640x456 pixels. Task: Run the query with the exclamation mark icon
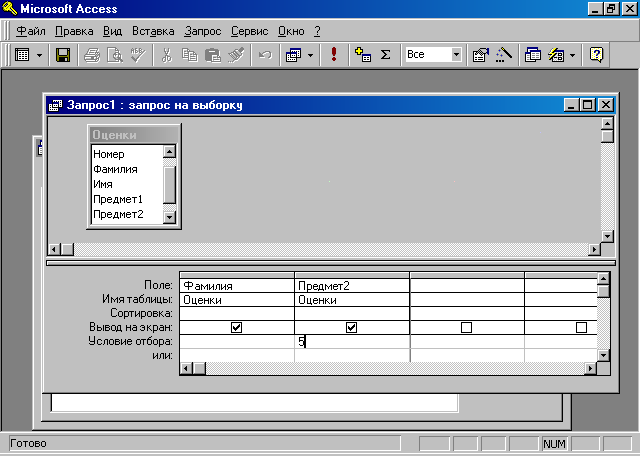click(x=333, y=55)
